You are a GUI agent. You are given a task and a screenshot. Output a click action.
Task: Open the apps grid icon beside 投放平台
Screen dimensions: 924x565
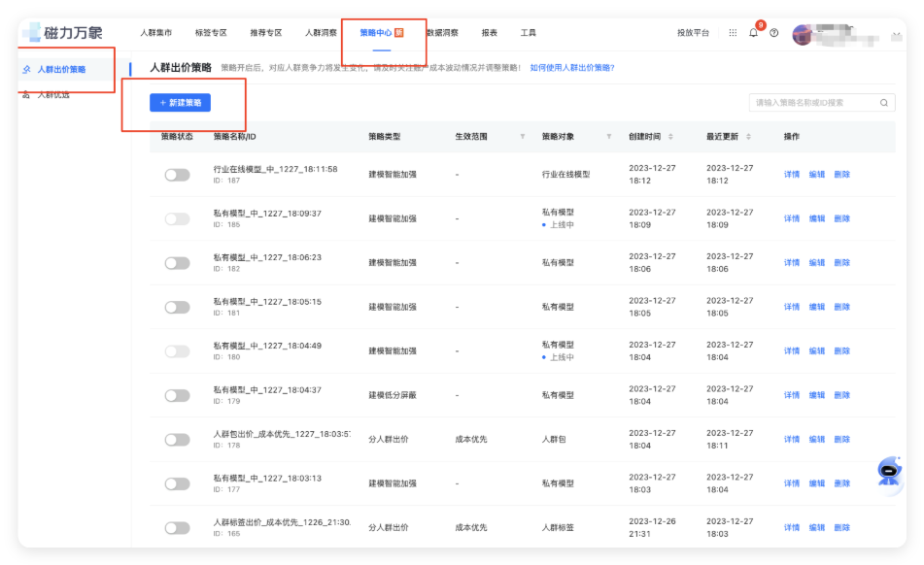(x=735, y=32)
